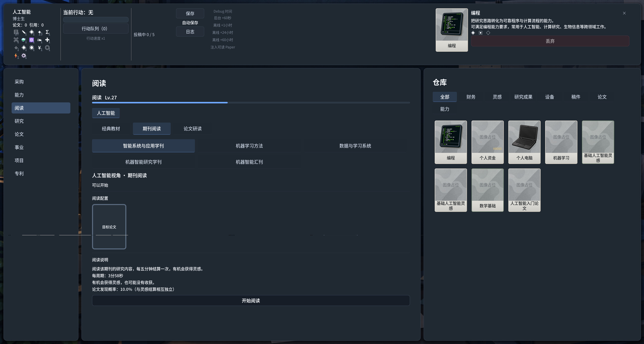Filter warehouse by 研究成果 tab
Image resolution: width=644 pixels, height=344 pixels.
coord(523,97)
